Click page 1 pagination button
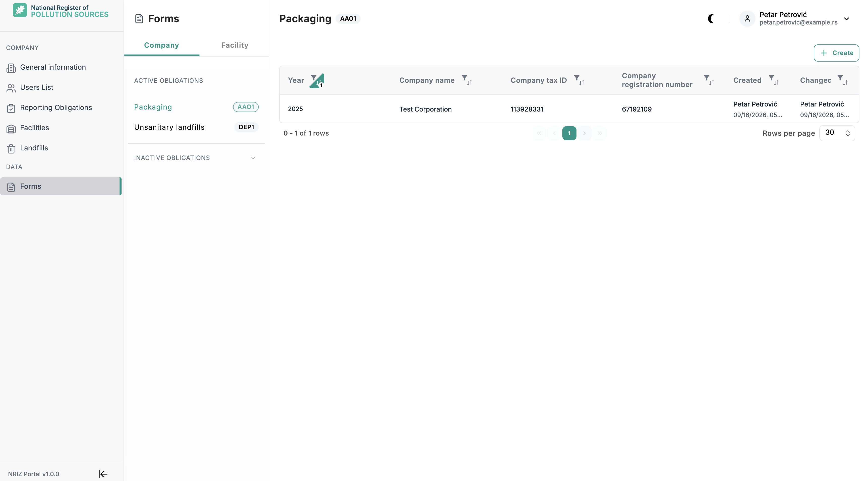Viewport: 868px width, 481px height. (569, 133)
